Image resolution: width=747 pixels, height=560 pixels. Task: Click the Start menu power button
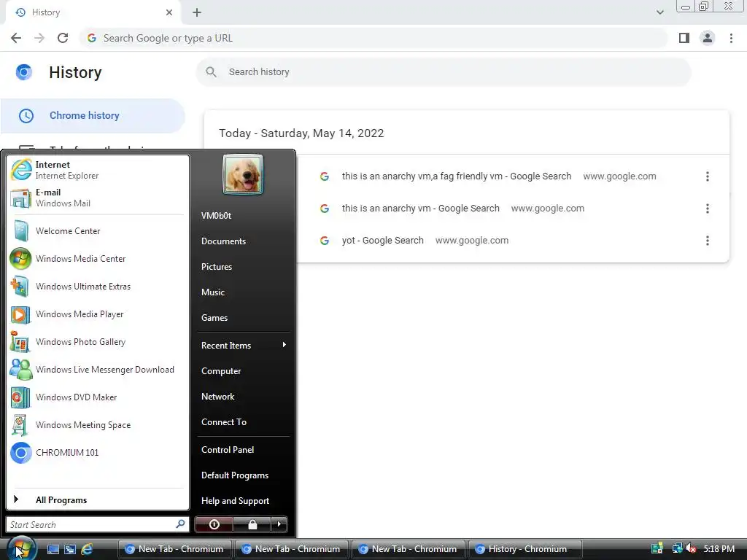coord(214,524)
